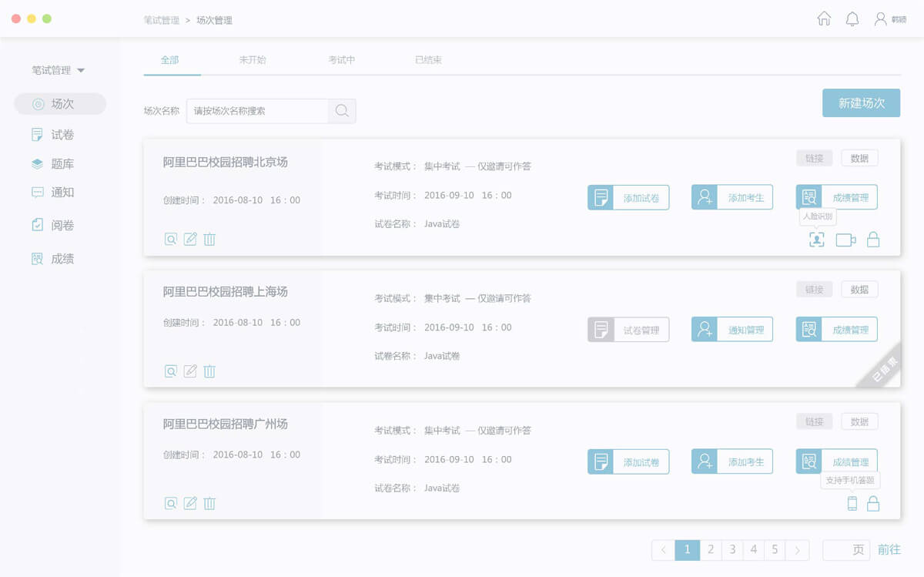Screen dimensions: 924x577
Task: Go to the home page icon
Action: coord(824,19)
